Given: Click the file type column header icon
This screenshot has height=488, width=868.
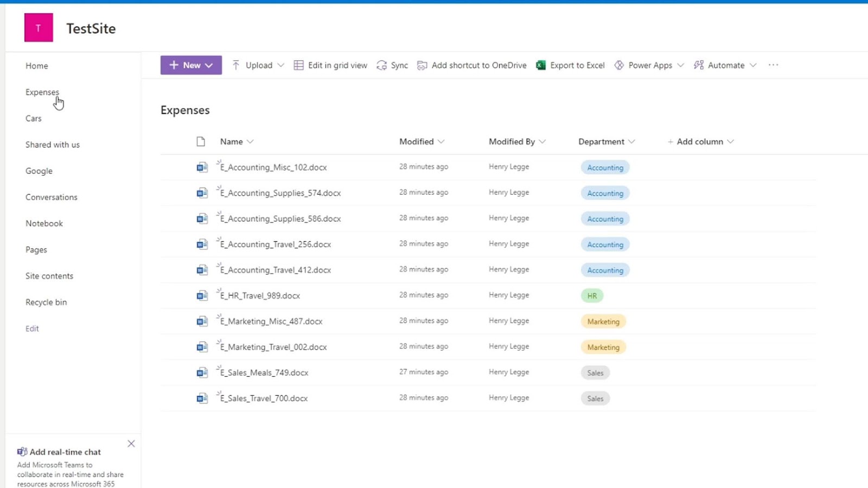Looking at the screenshot, I should pos(201,142).
